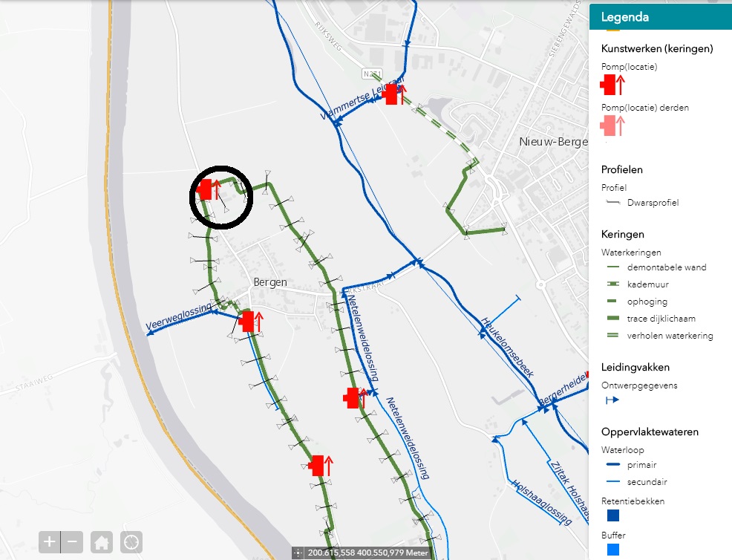Zoom in on the map with the plus button
The height and width of the screenshot is (560, 732).
pyautogui.click(x=50, y=541)
